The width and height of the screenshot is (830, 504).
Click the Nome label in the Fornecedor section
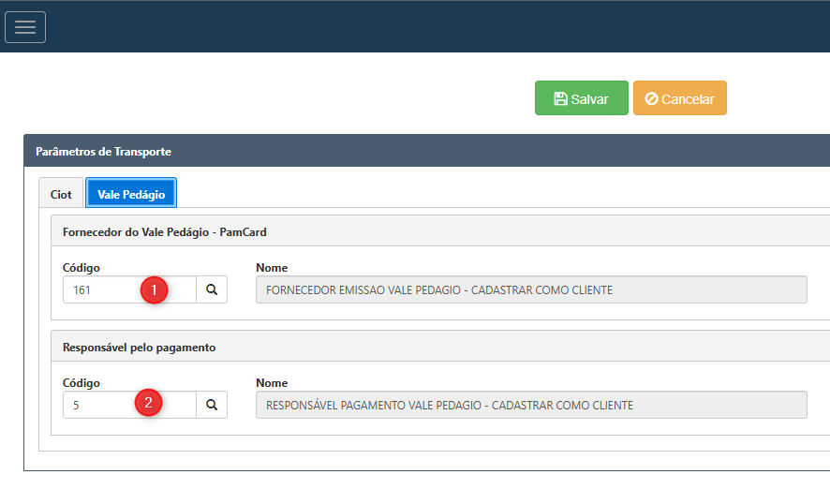click(x=272, y=268)
